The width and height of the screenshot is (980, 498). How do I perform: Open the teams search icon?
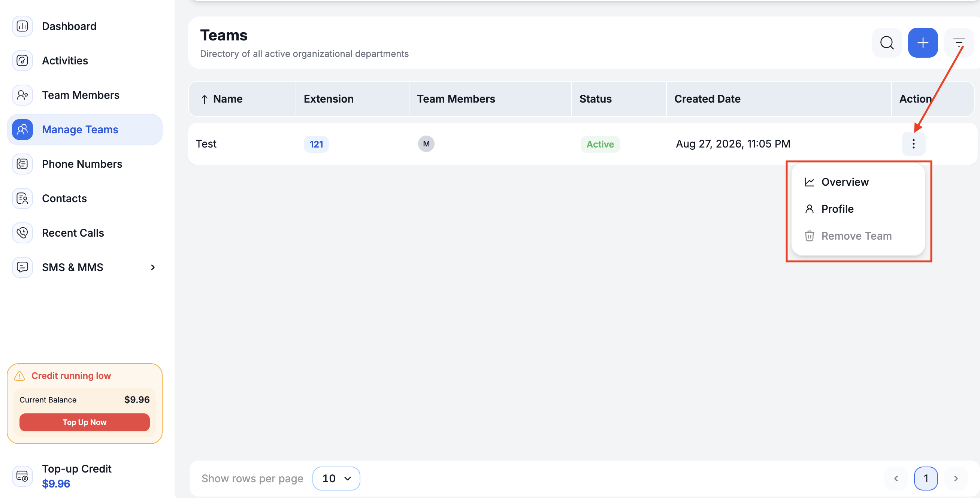click(887, 43)
